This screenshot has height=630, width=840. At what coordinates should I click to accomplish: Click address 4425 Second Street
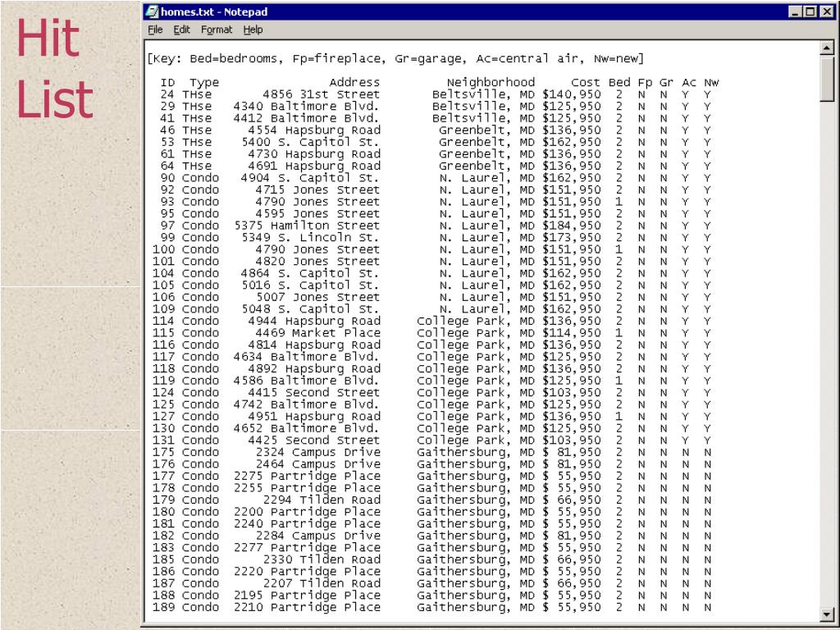314,440
